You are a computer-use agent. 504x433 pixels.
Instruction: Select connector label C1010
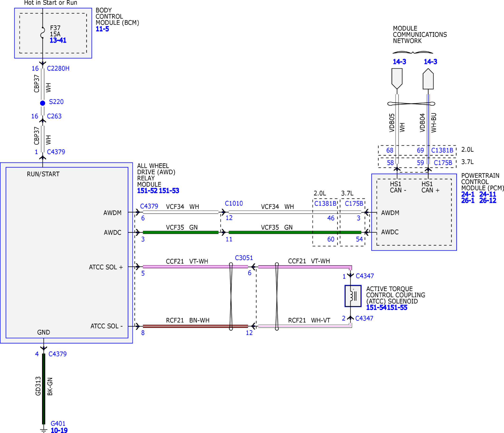click(x=234, y=203)
